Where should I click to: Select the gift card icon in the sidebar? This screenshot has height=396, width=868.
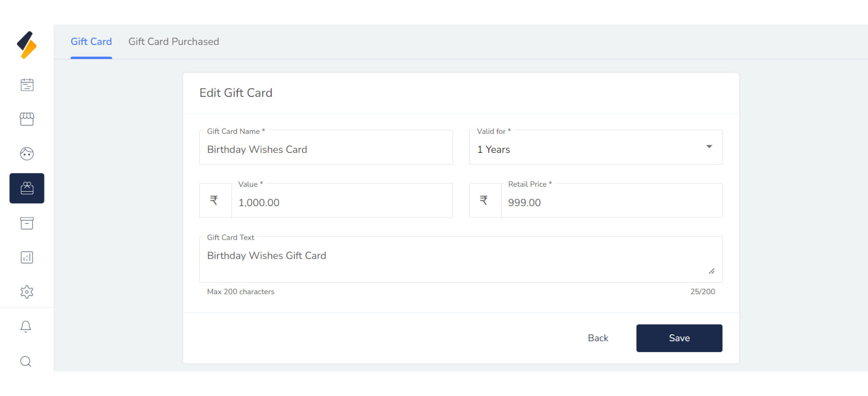click(x=27, y=188)
